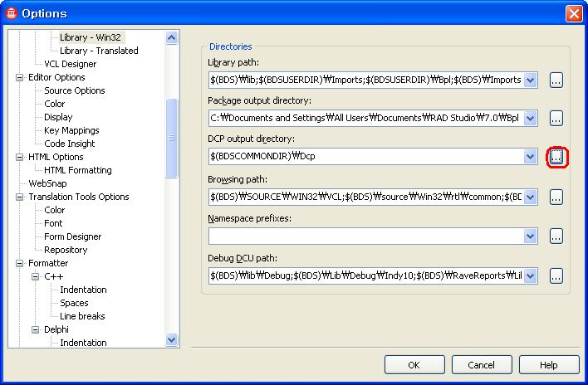Open Indentation under Delphi
The height and width of the screenshot is (385, 588).
(83, 343)
